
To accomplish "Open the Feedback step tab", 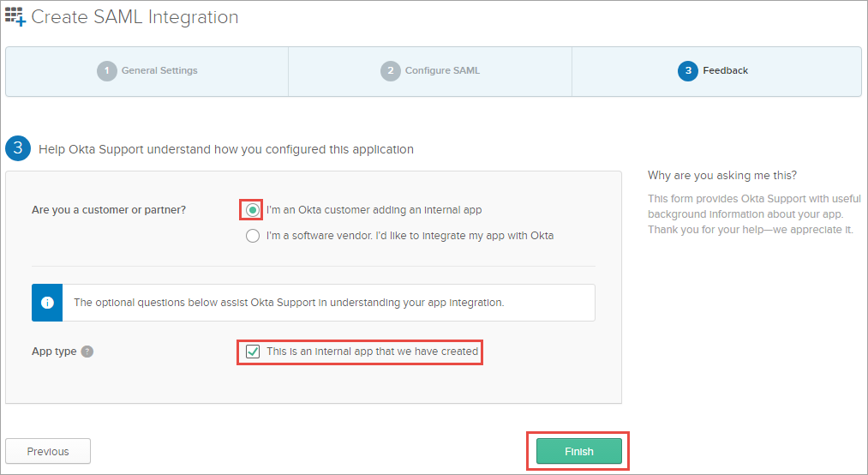I will click(717, 71).
